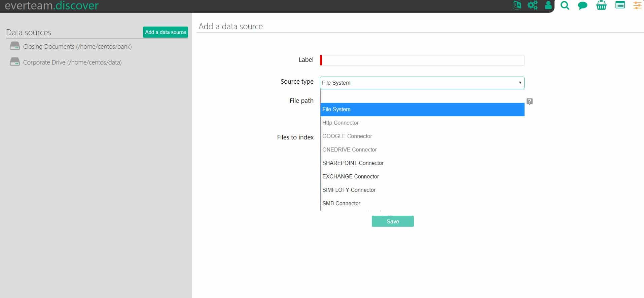Click the Add a data source heading
This screenshot has width=644, height=298.
230,26
